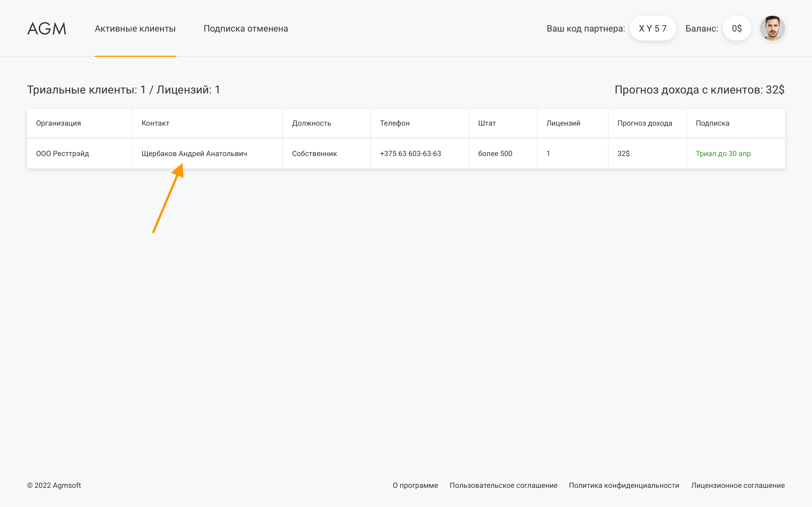Screen dimensions: 812x507
Task: Switch to Активные клиенты tab
Action: [135, 28]
